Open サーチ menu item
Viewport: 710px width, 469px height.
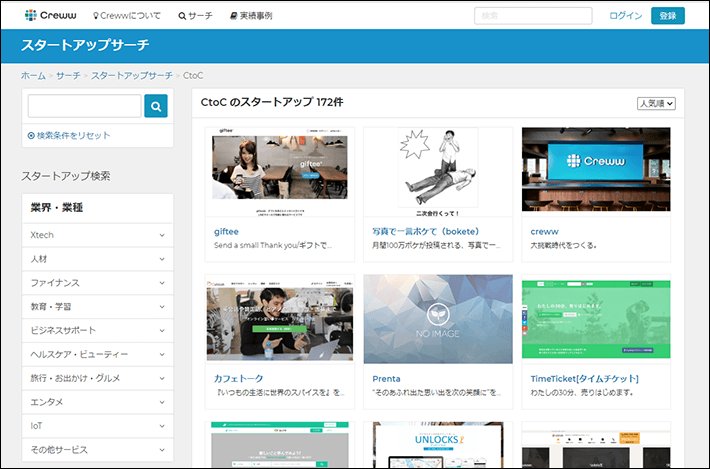coord(195,16)
